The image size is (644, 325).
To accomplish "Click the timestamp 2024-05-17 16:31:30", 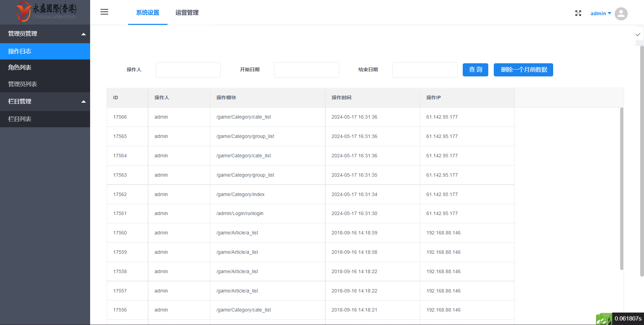I will [x=354, y=214].
